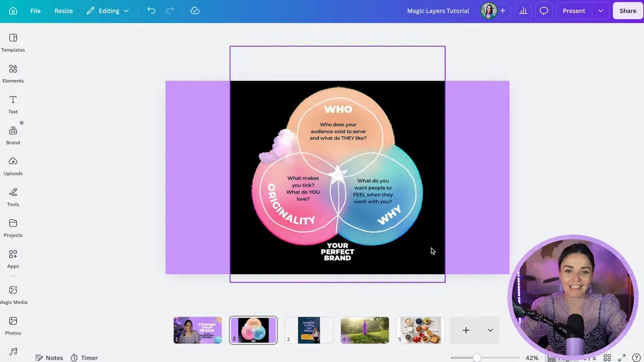Select the white star at center
This screenshot has height=362, width=644.
(338, 174)
